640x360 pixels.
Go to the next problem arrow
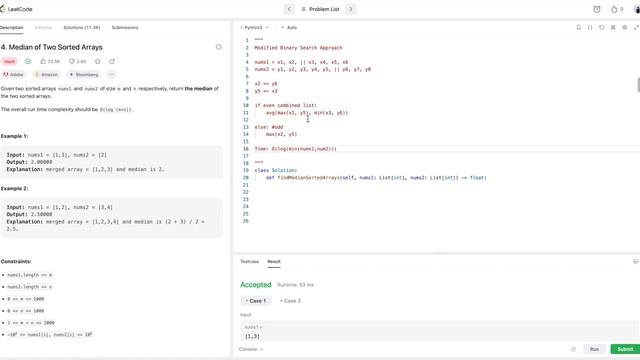pos(351,9)
